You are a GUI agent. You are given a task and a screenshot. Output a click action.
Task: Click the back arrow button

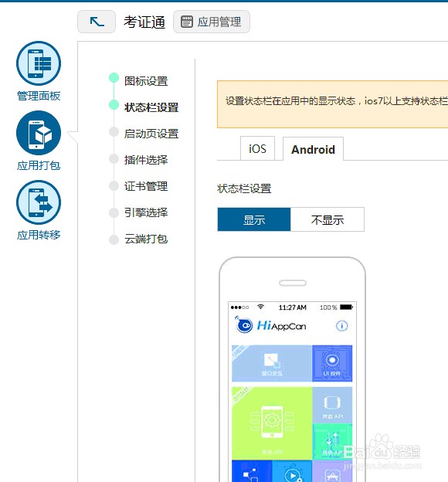pyautogui.click(x=97, y=22)
